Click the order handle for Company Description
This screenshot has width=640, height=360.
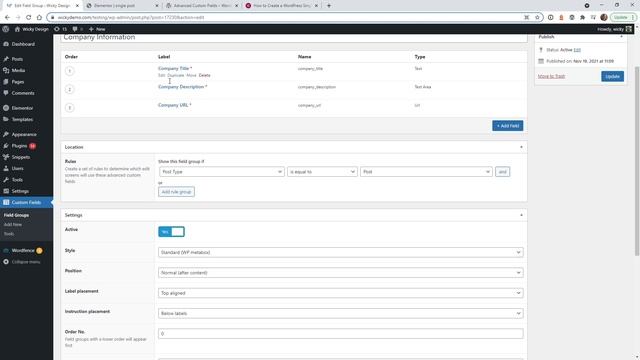[69, 89]
